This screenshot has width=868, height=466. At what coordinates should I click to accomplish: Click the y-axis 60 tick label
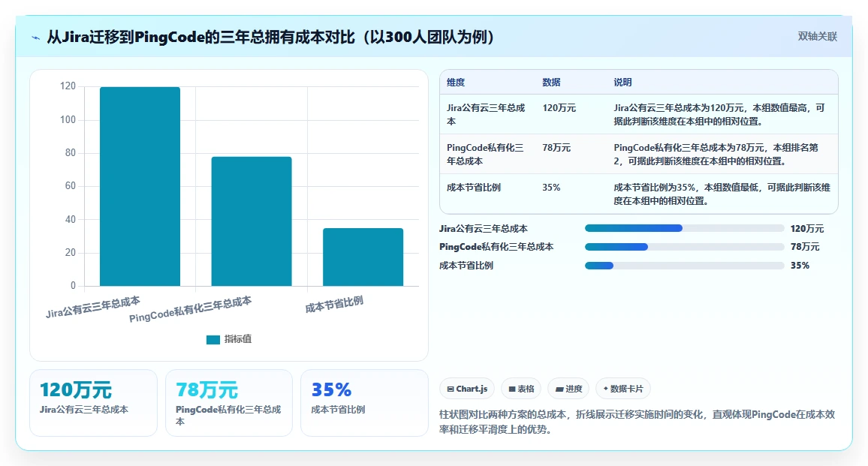point(71,186)
